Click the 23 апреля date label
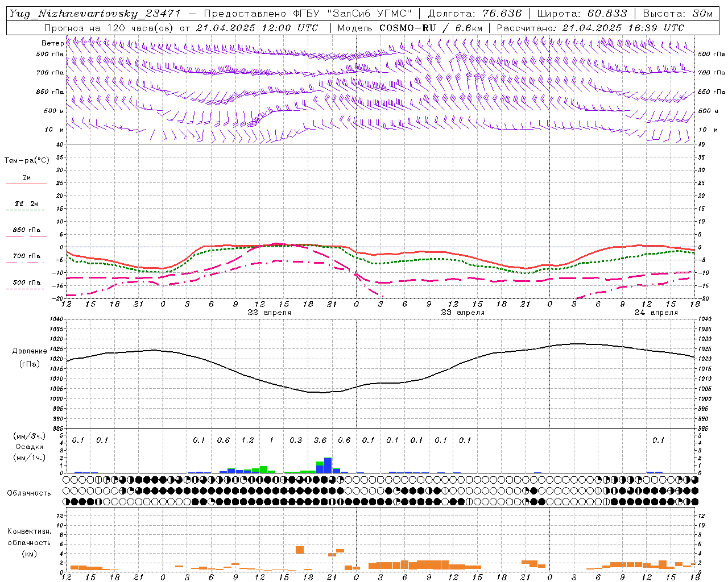This screenshot has height=582, width=728. pos(462,313)
